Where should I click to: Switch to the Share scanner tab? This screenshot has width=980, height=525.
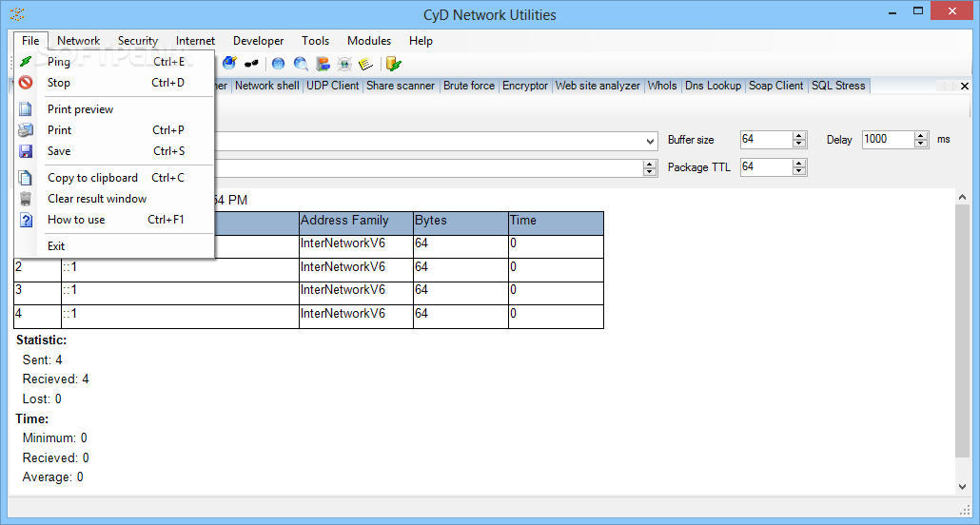tap(401, 86)
